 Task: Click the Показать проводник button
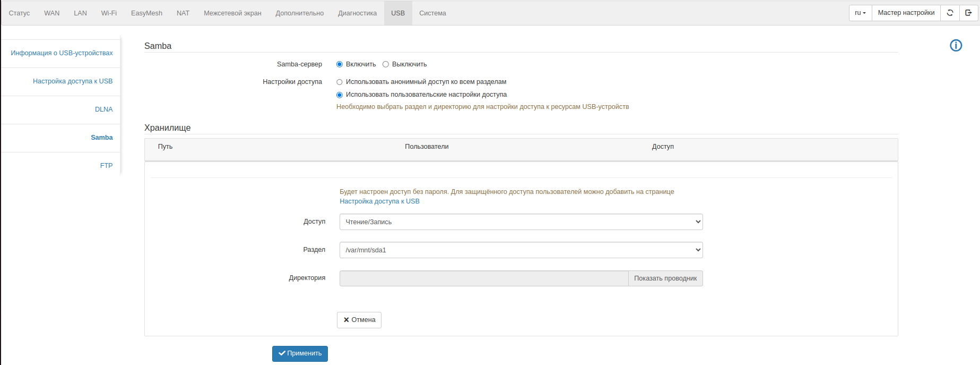click(x=665, y=278)
